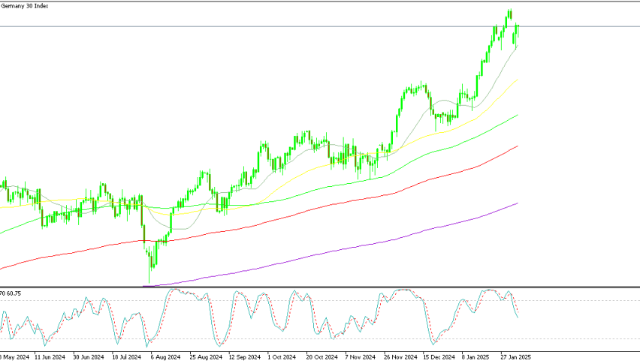Image resolution: width=640 pixels, height=364 pixels.
Task: Select the "27 Jan 2025" date label
Action: tap(516, 357)
